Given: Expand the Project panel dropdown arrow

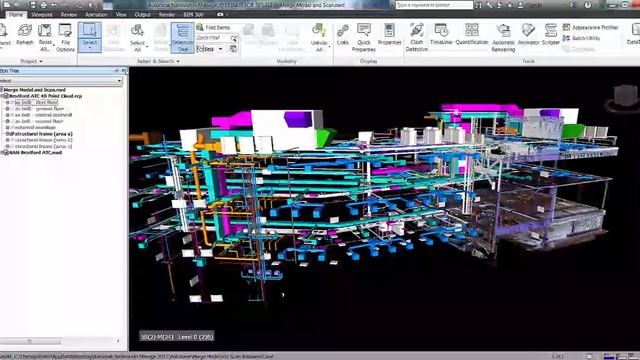Looking at the screenshot, I should pos(41,61).
